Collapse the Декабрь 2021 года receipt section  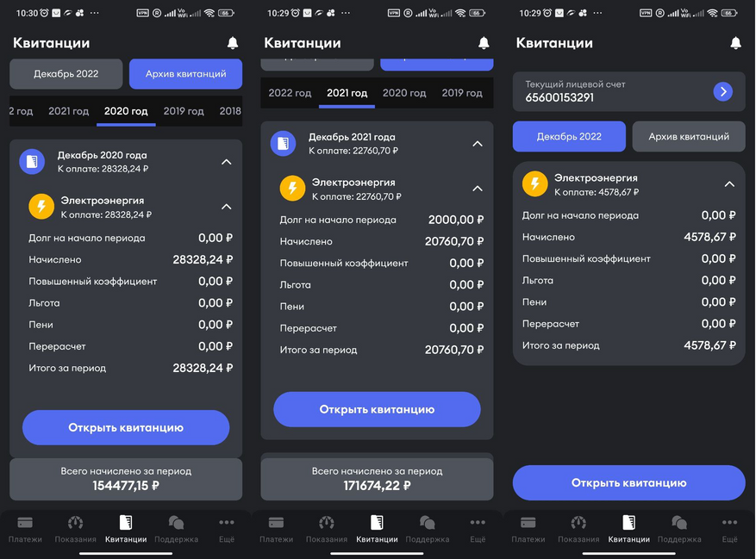click(x=477, y=144)
